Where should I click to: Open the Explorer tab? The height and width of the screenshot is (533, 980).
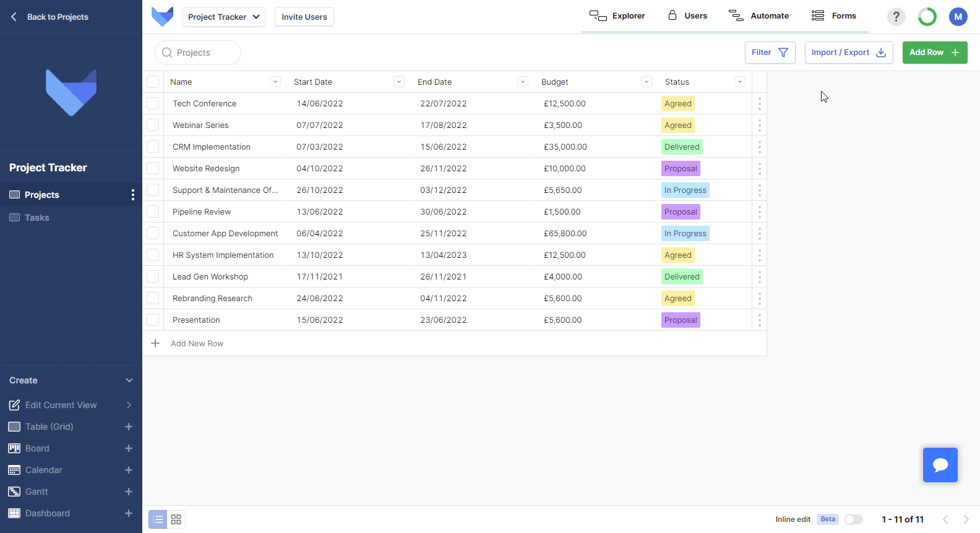(x=617, y=16)
